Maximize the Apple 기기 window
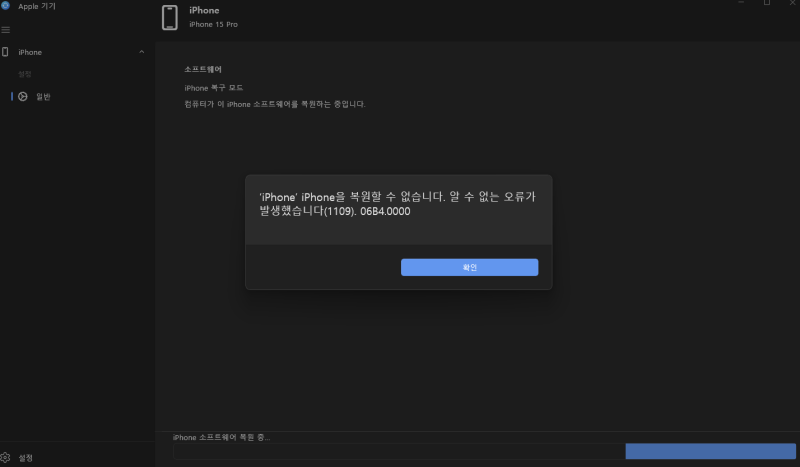 [767, 3]
